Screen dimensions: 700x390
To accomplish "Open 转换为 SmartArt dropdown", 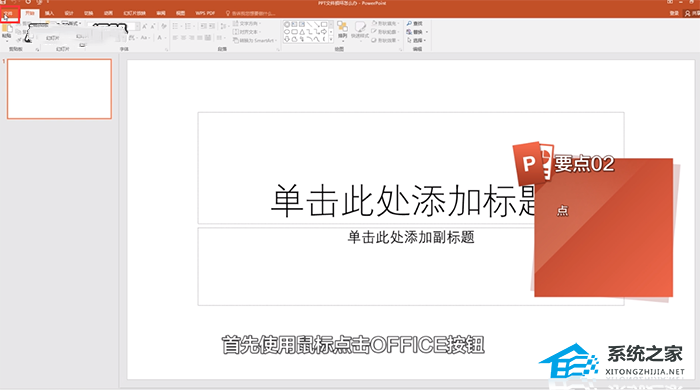I will pyautogui.click(x=255, y=41).
